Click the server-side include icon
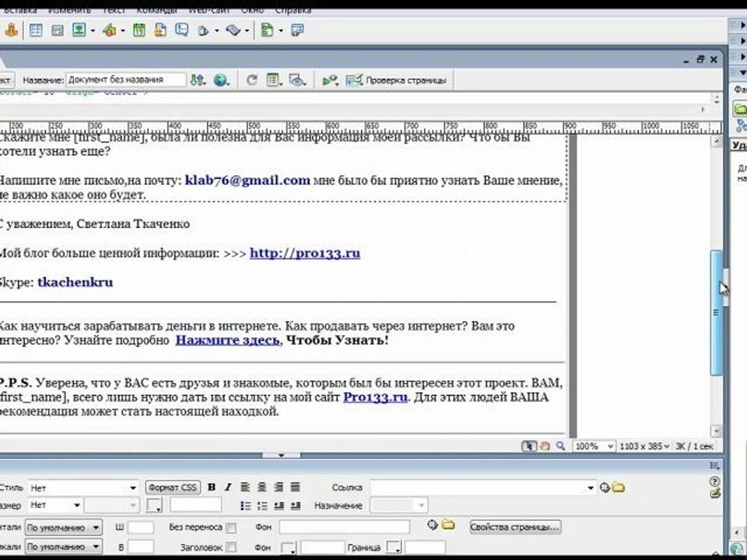The height and width of the screenshot is (560, 747). [x=160, y=30]
